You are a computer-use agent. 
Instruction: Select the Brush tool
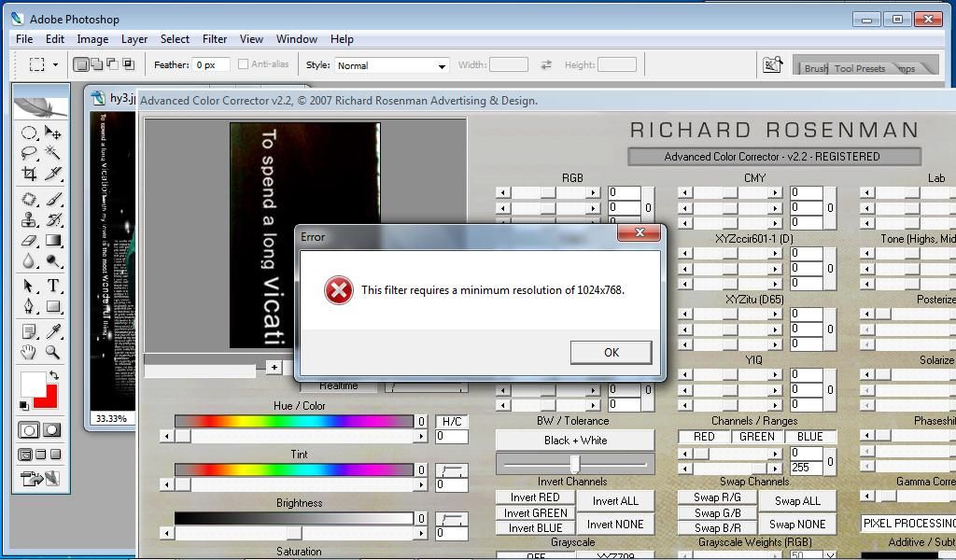click(x=53, y=199)
